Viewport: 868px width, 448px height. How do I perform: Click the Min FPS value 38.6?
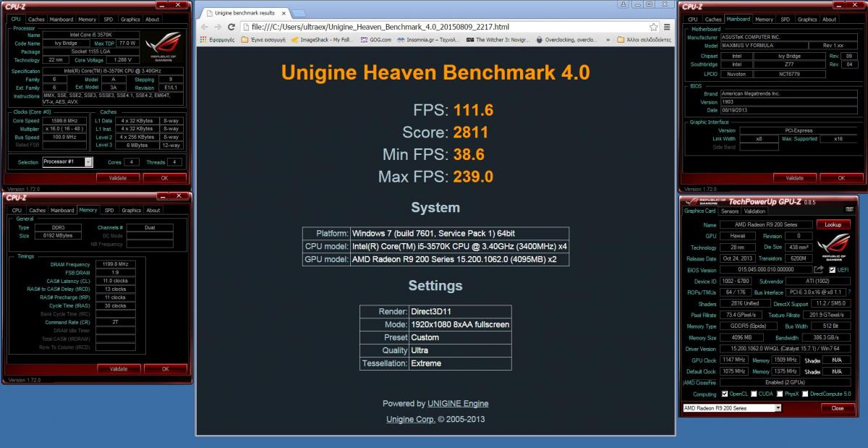[x=469, y=154]
